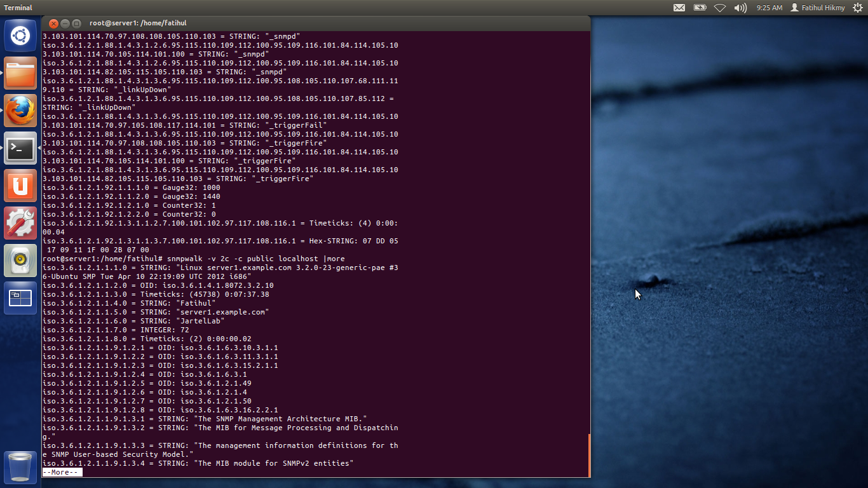Open the session gear menu
The height and width of the screenshot is (488, 868).
(x=859, y=8)
